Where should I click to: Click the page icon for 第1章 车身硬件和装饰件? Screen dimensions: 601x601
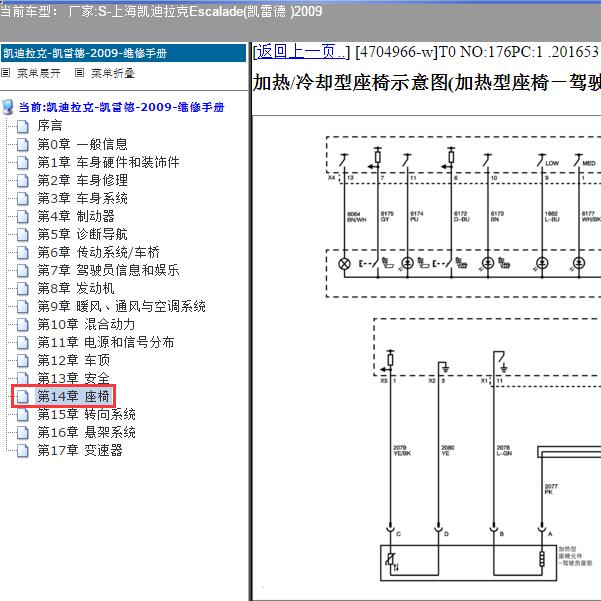23,163
